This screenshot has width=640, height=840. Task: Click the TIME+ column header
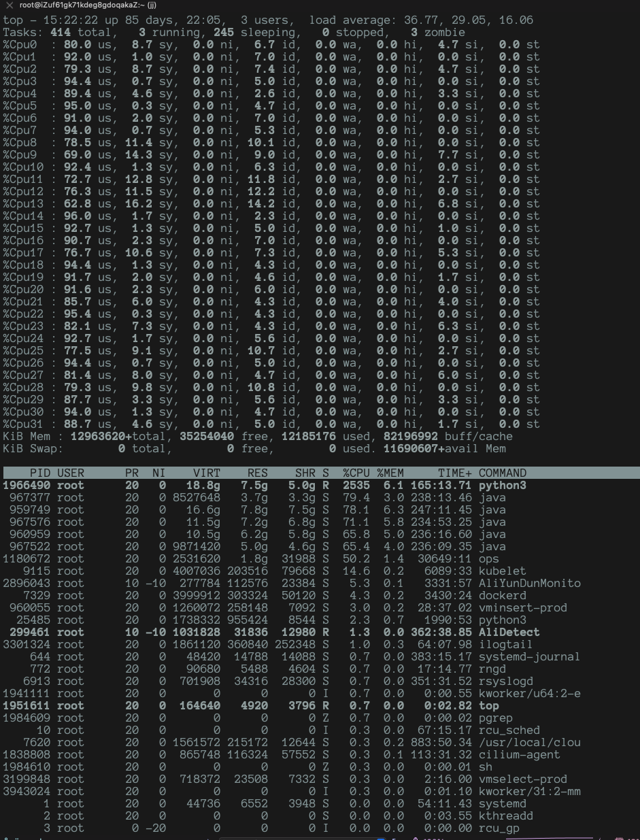click(x=452, y=472)
